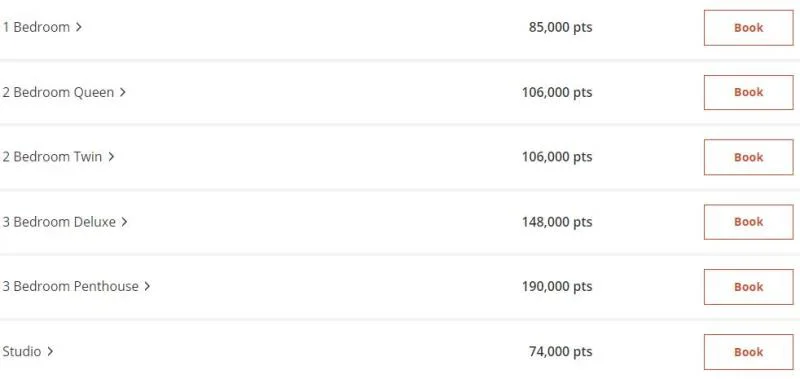The width and height of the screenshot is (800, 379).
Task: Book the 1 Bedroom for 85,000 pts
Action: (748, 28)
